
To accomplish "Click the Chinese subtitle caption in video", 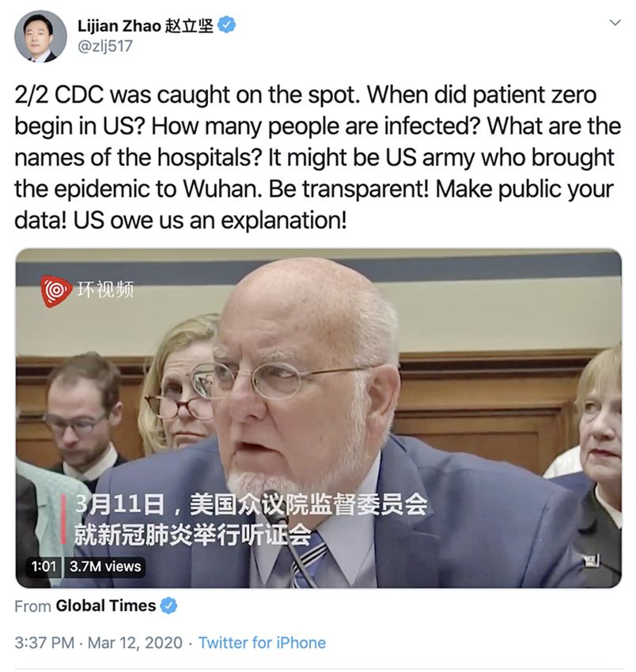I will 251,519.
